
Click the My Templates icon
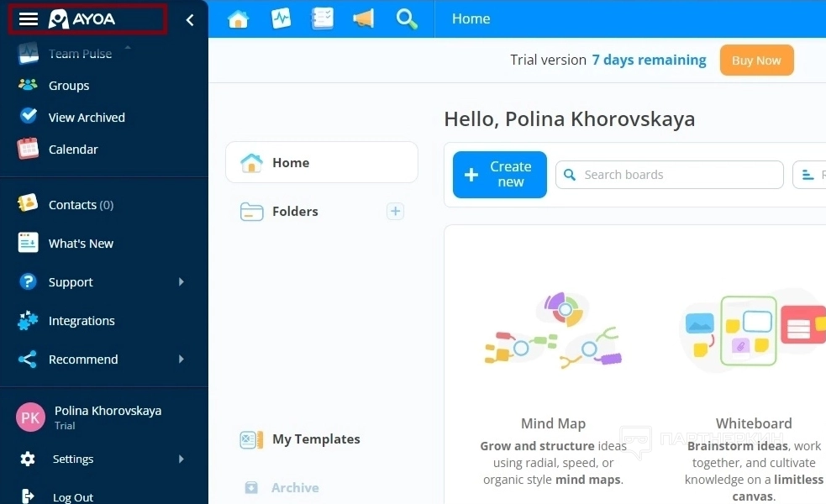pos(251,439)
